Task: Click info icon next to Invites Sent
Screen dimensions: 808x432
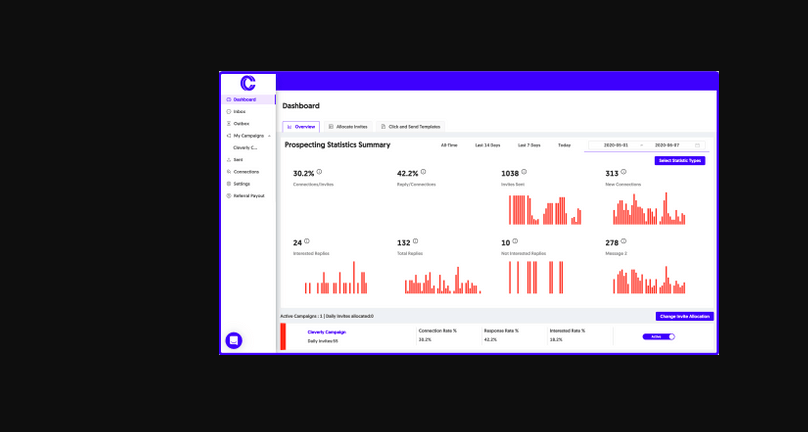Action: (524, 172)
